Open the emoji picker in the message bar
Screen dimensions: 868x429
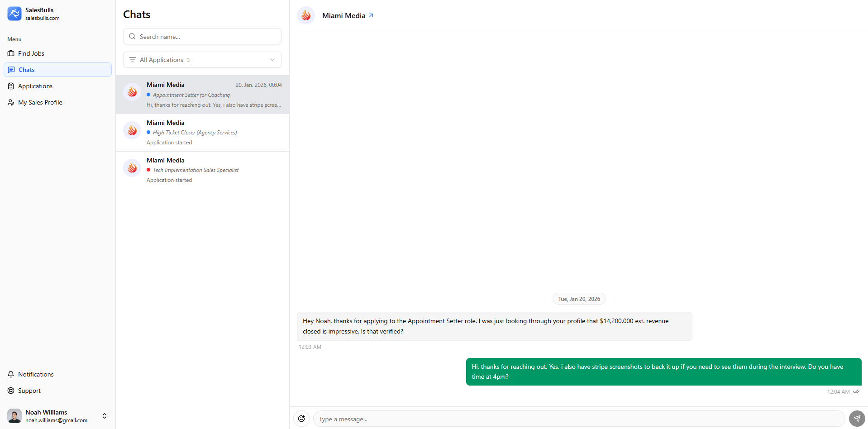pos(301,419)
